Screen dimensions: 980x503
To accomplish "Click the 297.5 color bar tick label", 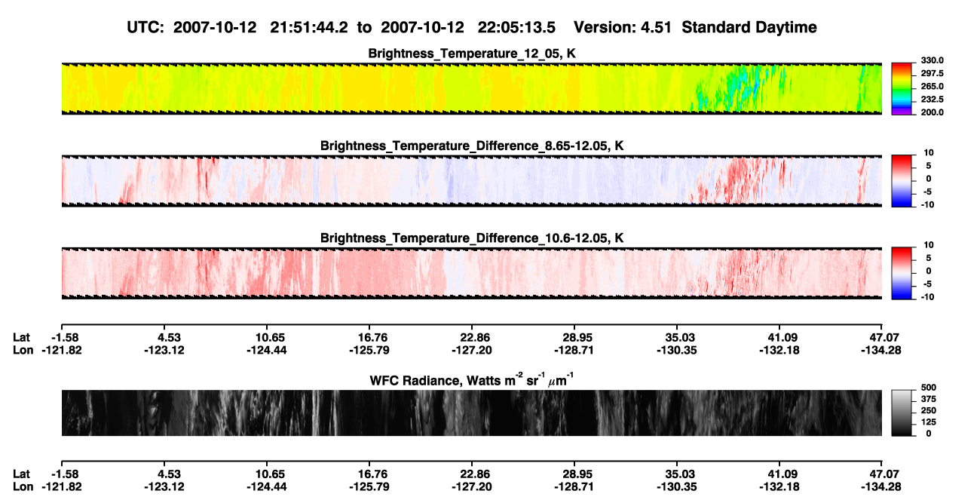I will coord(933,73).
